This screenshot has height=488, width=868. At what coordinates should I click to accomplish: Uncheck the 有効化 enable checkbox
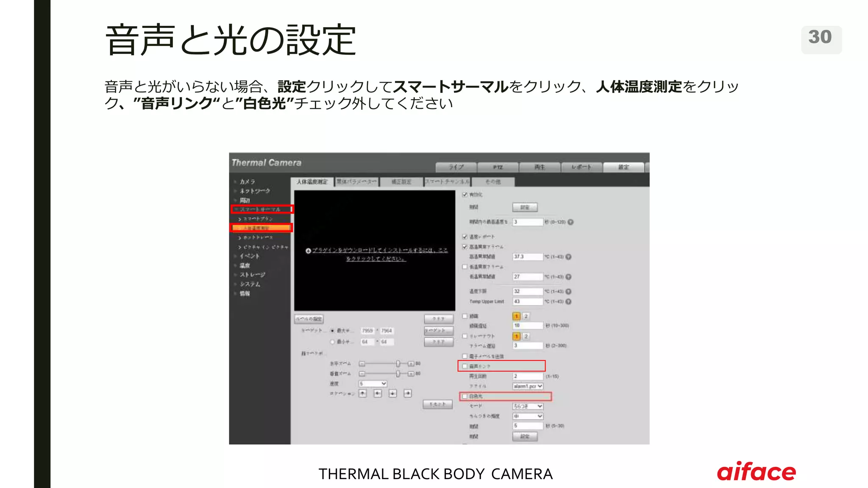tap(465, 194)
